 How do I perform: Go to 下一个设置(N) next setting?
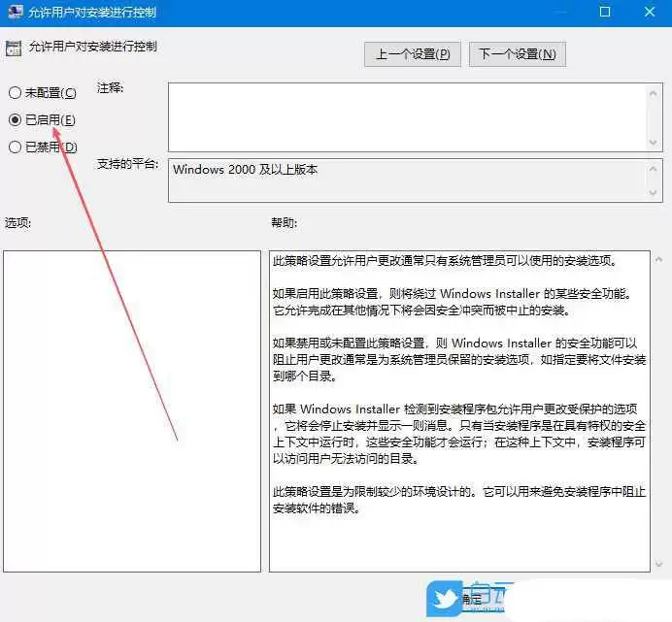pos(518,54)
